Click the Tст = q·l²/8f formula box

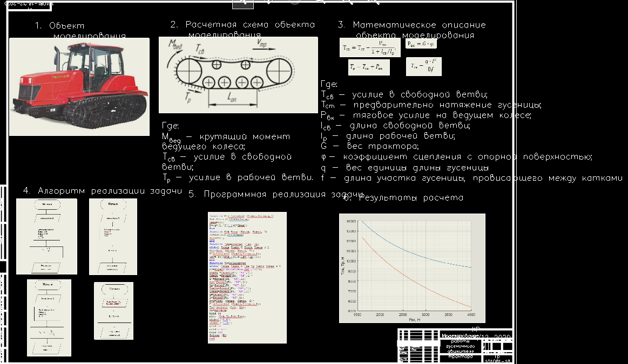click(x=424, y=66)
